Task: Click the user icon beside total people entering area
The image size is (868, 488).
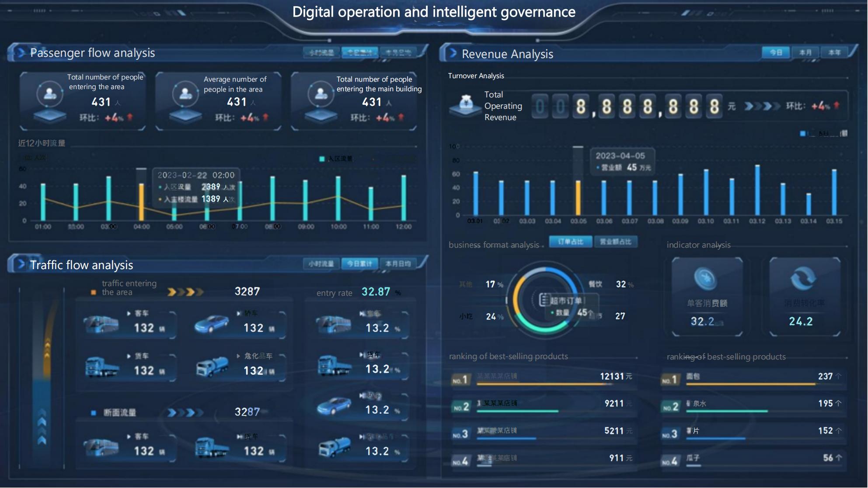Action: [x=49, y=93]
